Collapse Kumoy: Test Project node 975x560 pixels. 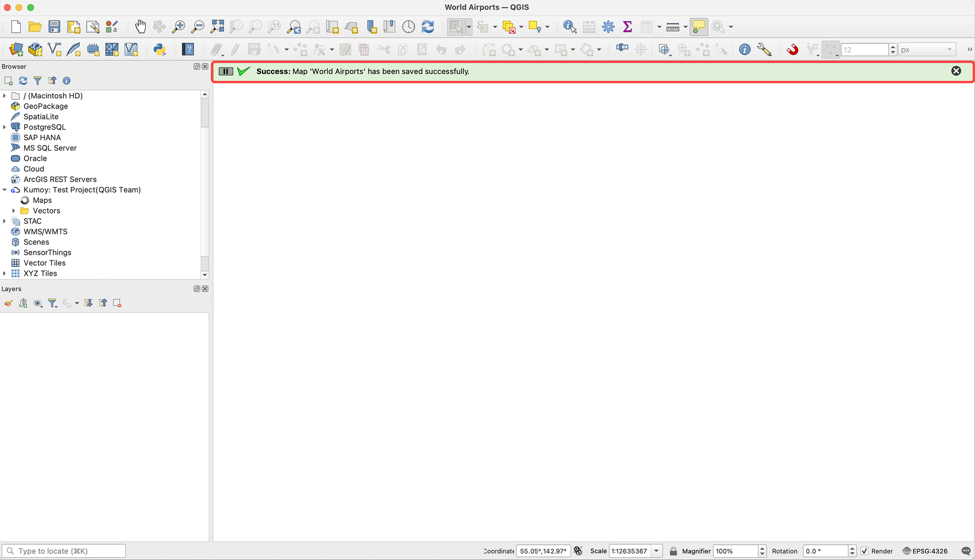coord(4,190)
